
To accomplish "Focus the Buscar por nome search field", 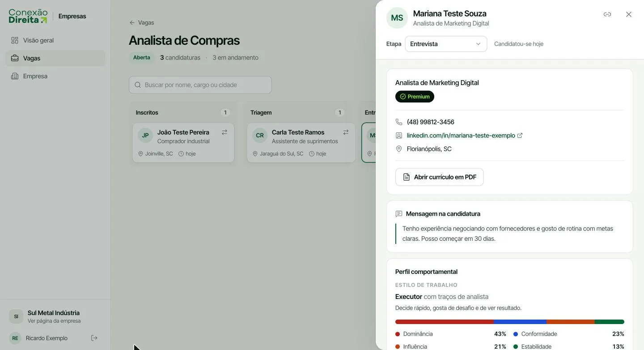I will [200, 85].
